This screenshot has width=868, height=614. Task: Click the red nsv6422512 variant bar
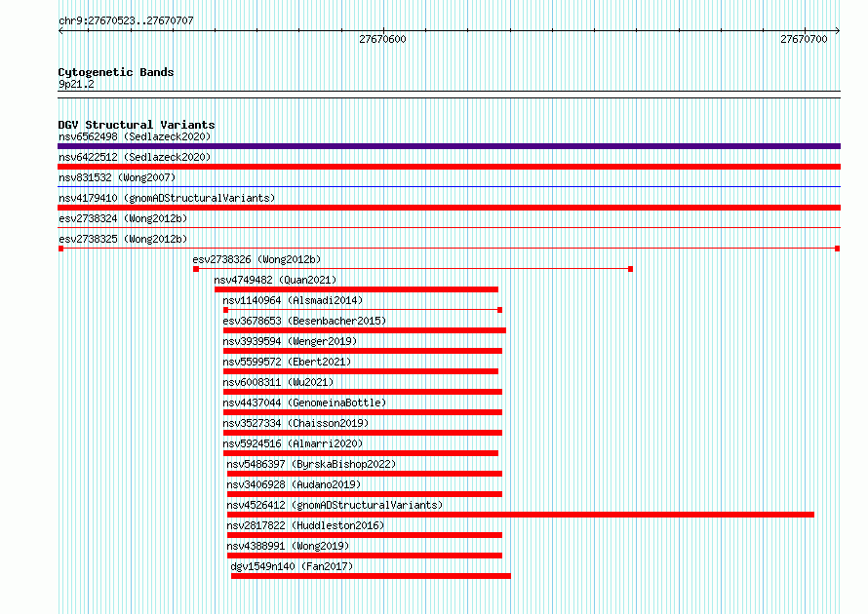(x=449, y=167)
